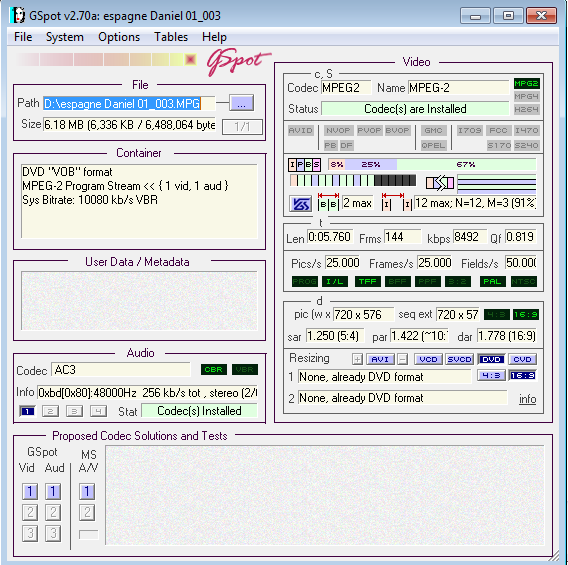
Task: Click the FCC indicator badge
Action: (x=498, y=130)
